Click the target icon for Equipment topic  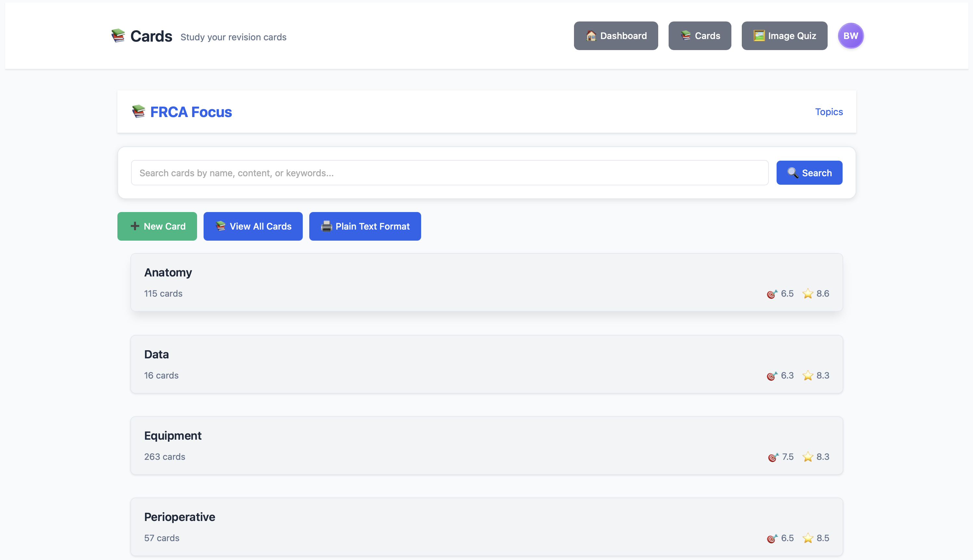[772, 457]
